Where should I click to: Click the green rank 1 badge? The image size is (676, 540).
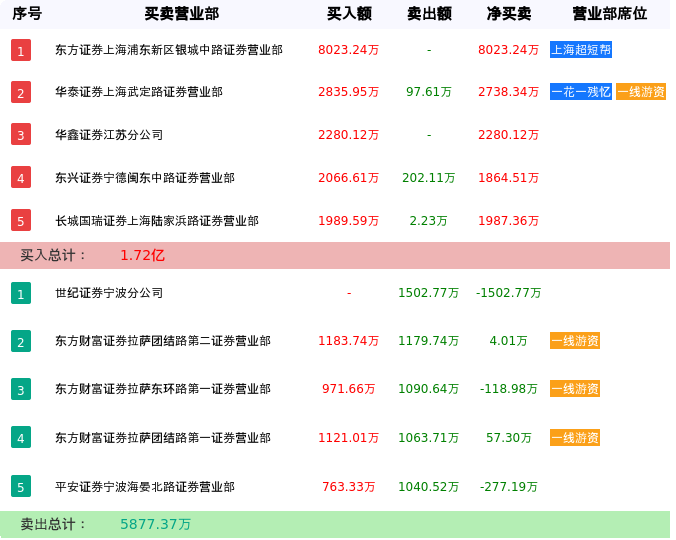coord(21,293)
